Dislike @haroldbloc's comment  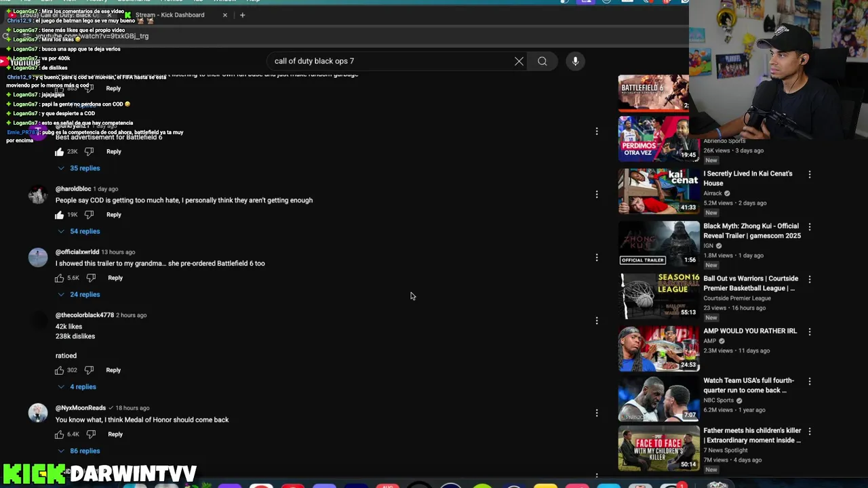pyautogui.click(x=89, y=215)
